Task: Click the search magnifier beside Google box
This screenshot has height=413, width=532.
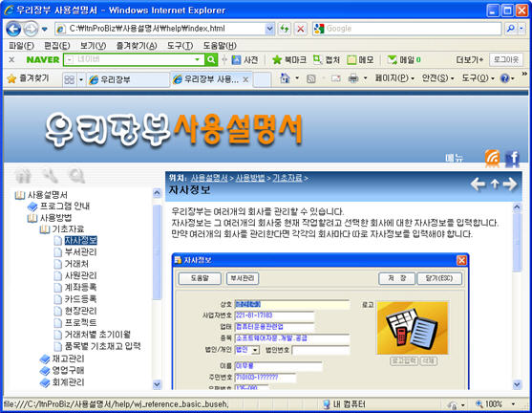Action: click(510, 29)
